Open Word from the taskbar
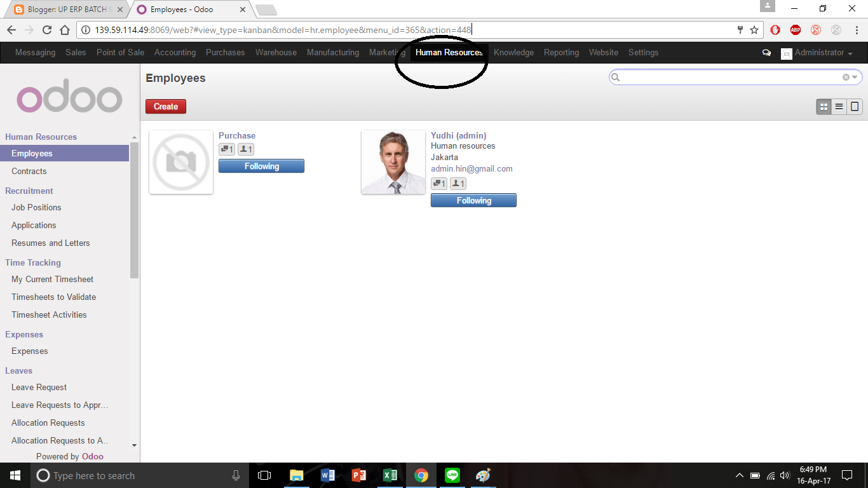868x488 pixels. click(327, 475)
